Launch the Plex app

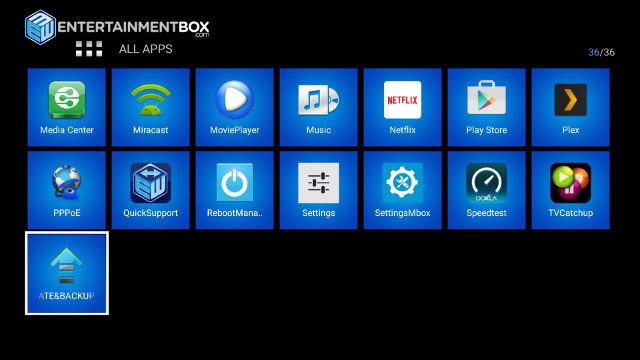click(x=571, y=107)
